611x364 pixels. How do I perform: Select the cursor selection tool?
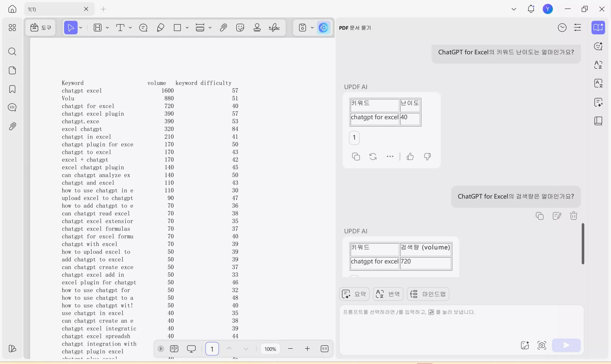coord(71,27)
